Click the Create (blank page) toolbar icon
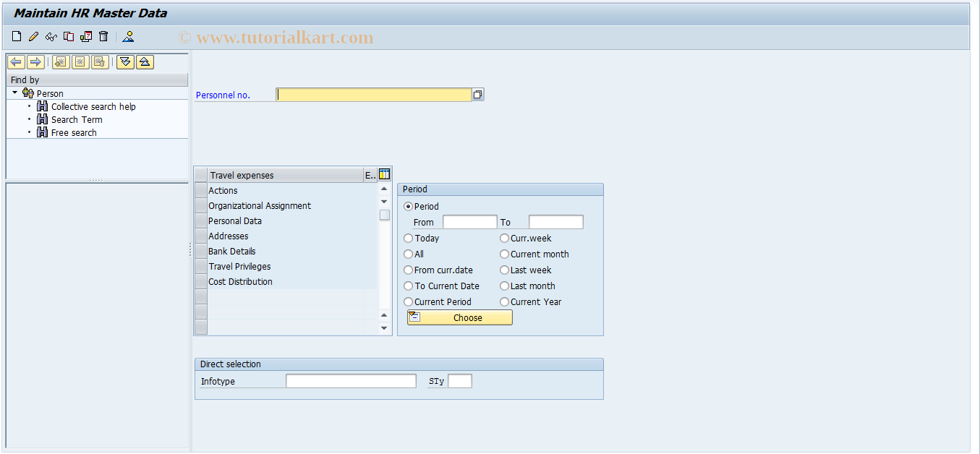980x454 pixels. [x=17, y=36]
